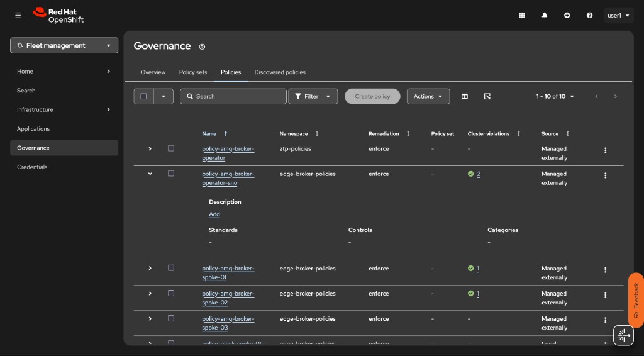Select checkbox for policy-amq-broker-spoke-01
The height and width of the screenshot is (356, 644).
[x=171, y=268]
